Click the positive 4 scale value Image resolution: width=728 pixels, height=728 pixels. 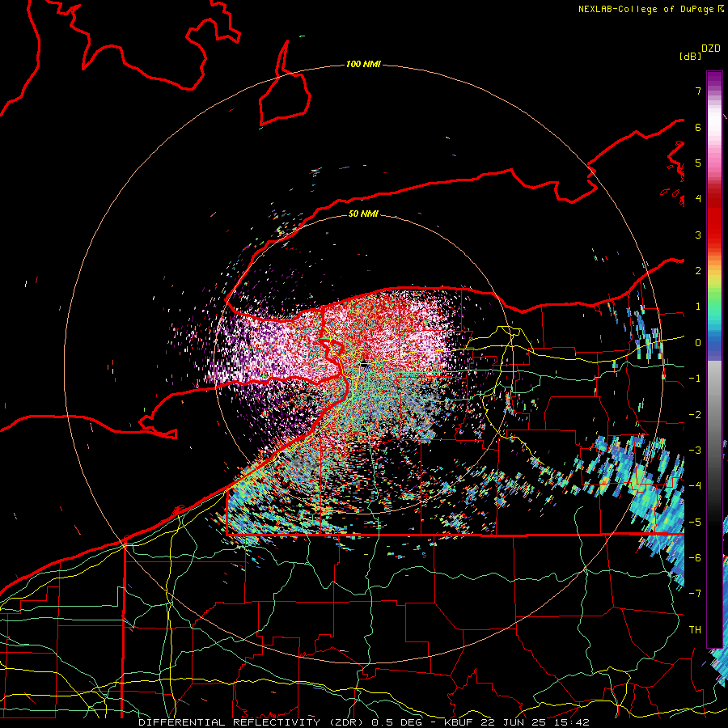pyautogui.click(x=698, y=199)
